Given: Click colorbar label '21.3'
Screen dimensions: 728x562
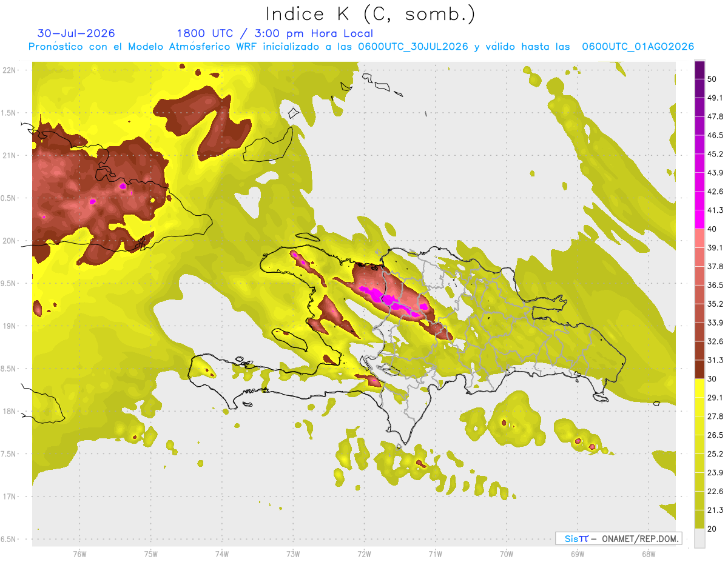Looking at the screenshot, I should [x=715, y=510].
